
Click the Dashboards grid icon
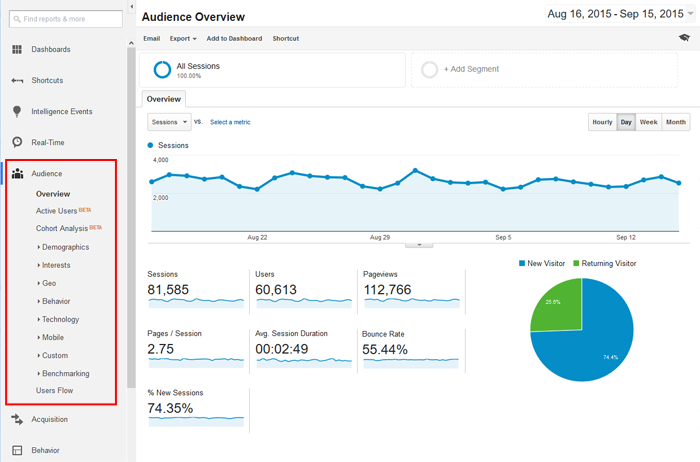point(17,49)
